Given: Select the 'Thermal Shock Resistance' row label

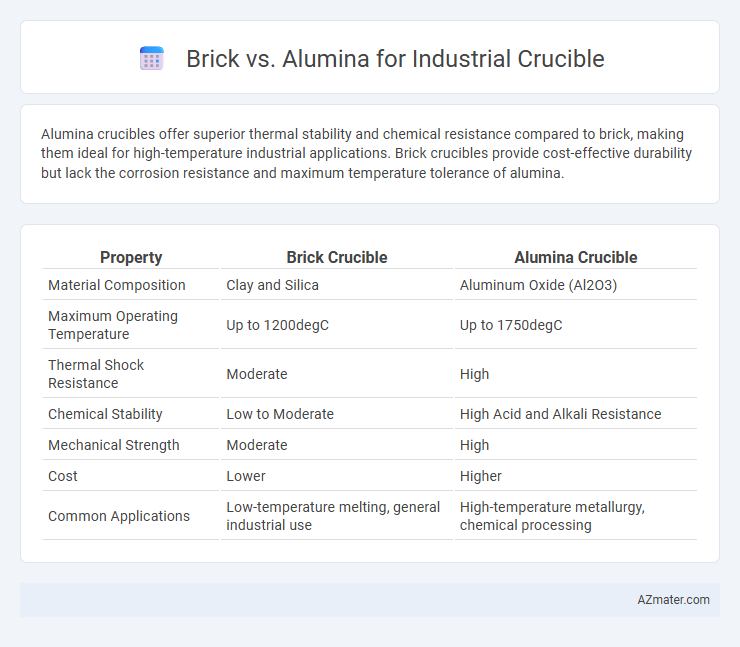Looking at the screenshot, I should 96,374.
